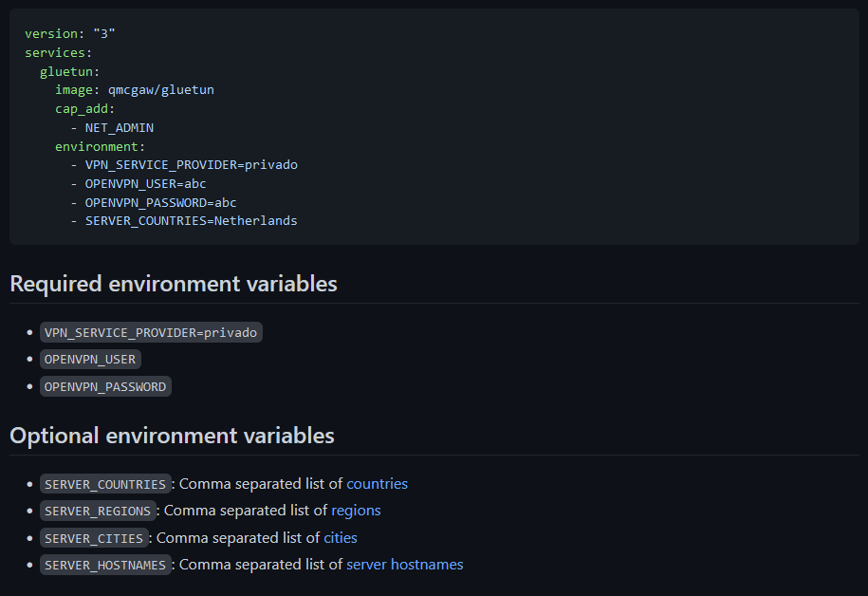Open the regions link
Image resolution: width=868 pixels, height=596 pixels.
click(x=356, y=511)
